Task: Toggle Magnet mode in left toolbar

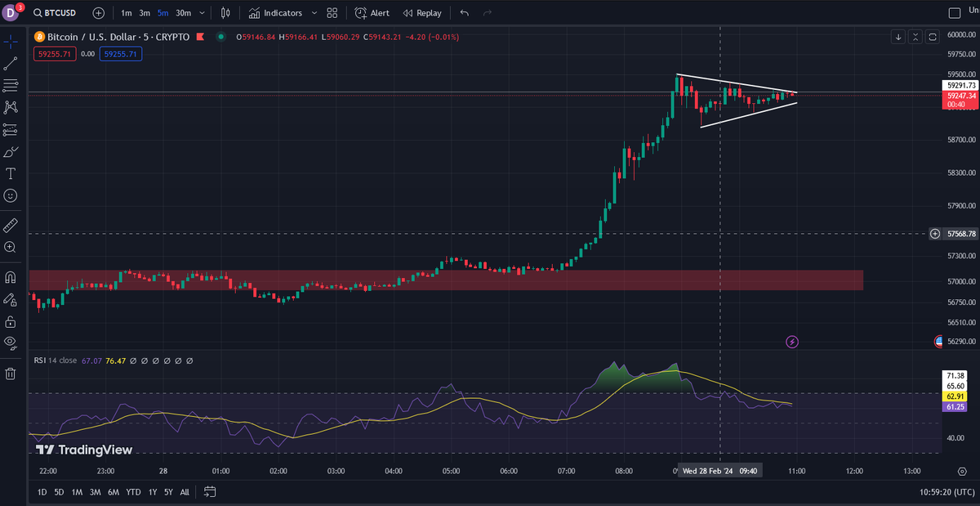Action: coord(11,277)
